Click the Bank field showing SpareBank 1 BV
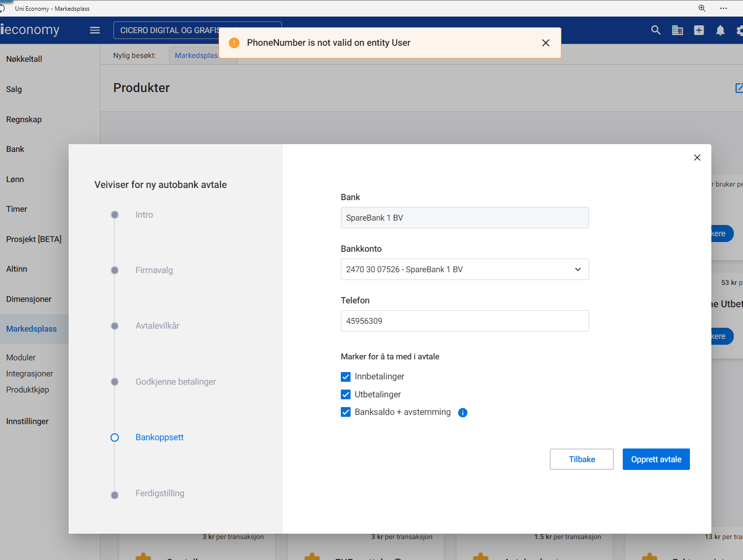 pos(464,218)
